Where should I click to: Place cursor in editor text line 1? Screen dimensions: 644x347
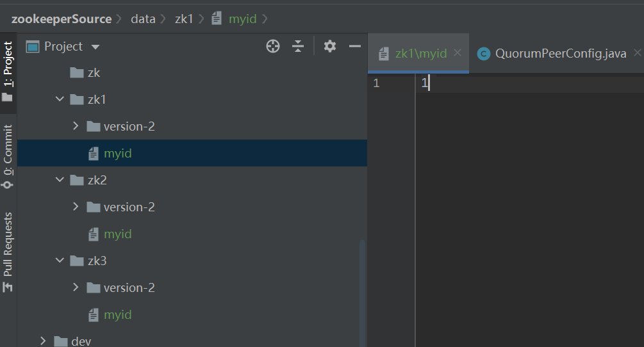pos(530,83)
